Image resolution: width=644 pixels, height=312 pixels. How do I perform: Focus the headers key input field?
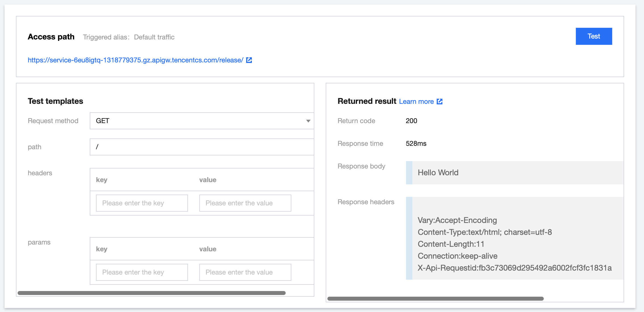[142, 203]
